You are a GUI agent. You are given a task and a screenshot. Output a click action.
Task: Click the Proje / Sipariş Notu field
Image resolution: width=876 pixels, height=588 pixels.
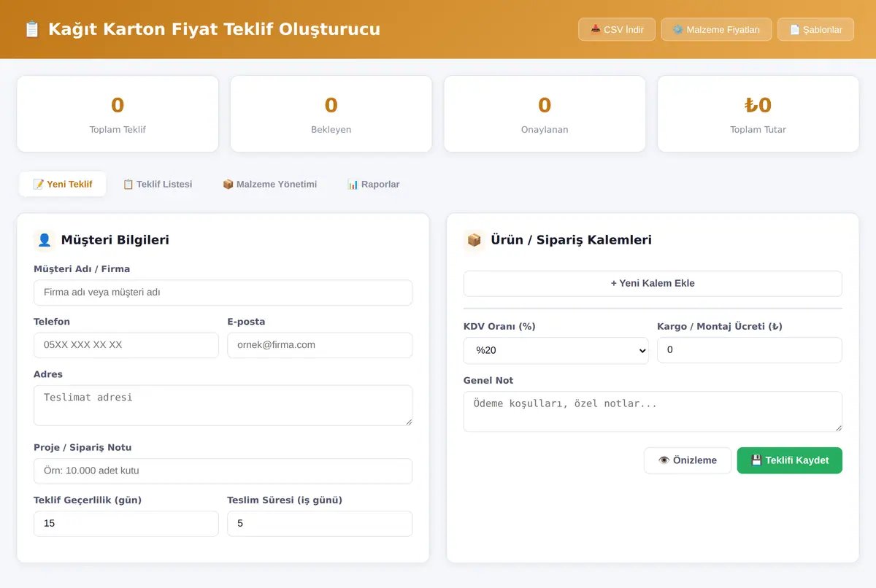tap(223, 471)
